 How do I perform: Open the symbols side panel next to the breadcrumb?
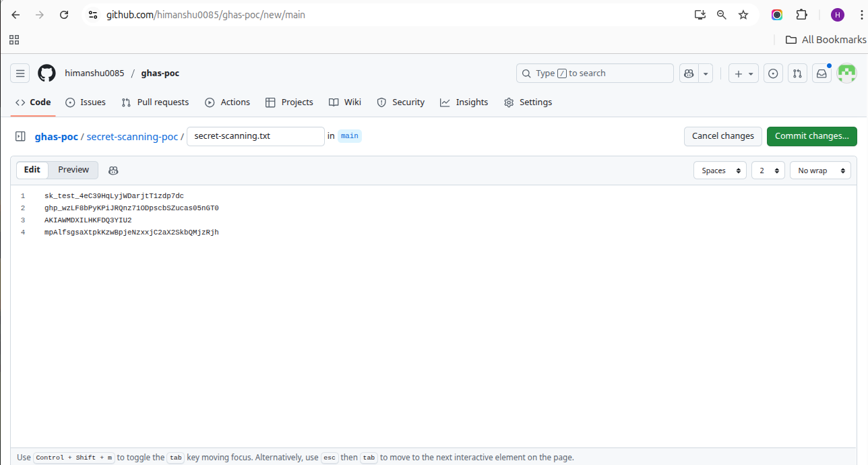20,136
